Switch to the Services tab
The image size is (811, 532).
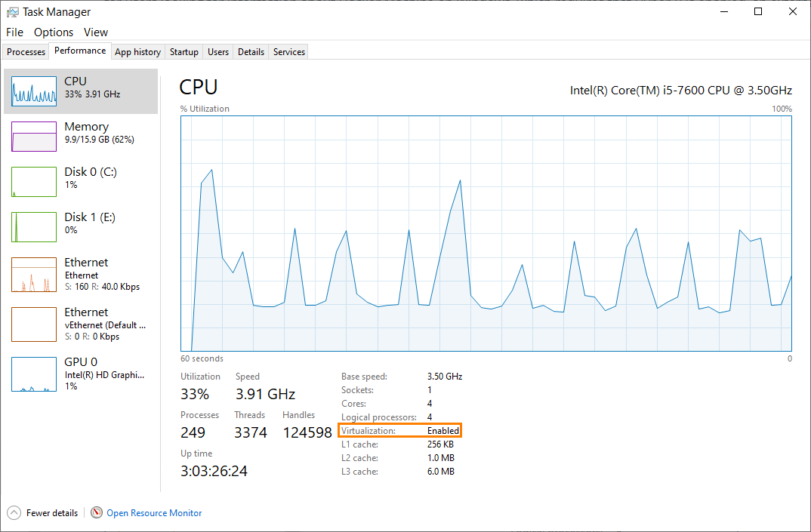click(x=289, y=52)
